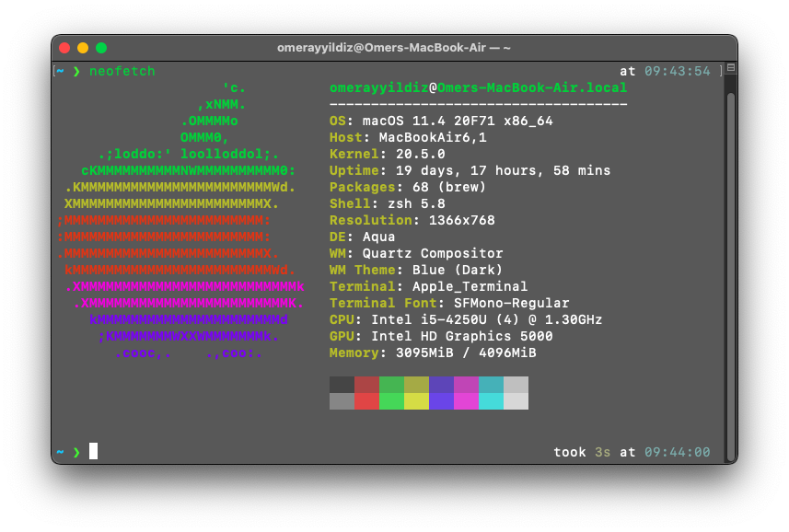Click the neofetch command text
This screenshot has width=789, height=532.
click(x=122, y=72)
